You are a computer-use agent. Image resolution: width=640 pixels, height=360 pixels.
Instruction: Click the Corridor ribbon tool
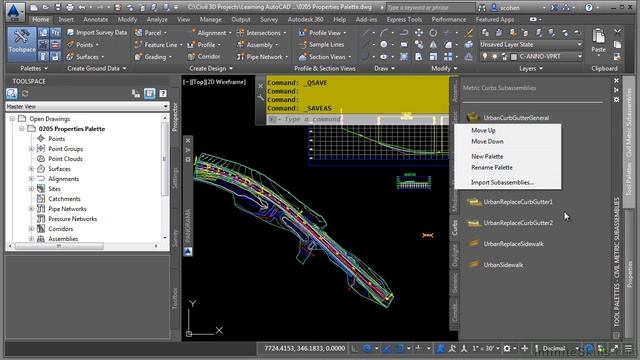[x=204, y=57]
